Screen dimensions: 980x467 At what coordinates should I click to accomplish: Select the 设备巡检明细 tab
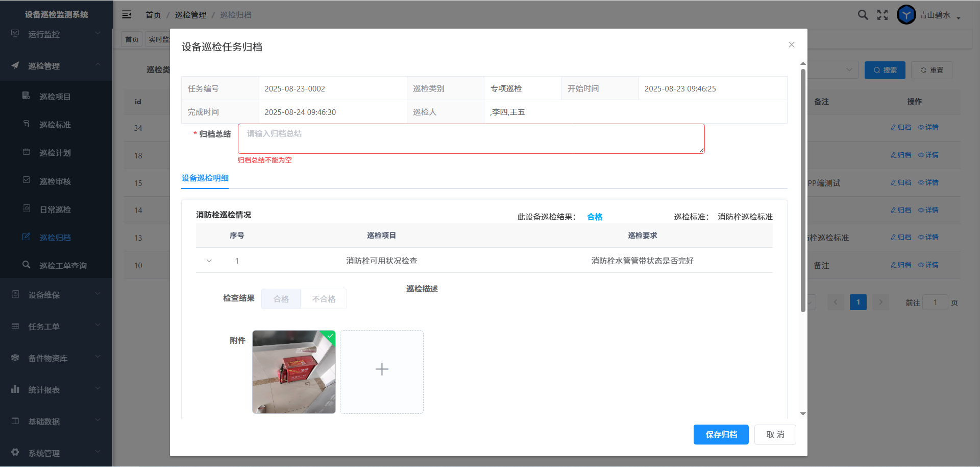pyautogui.click(x=205, y=178)
